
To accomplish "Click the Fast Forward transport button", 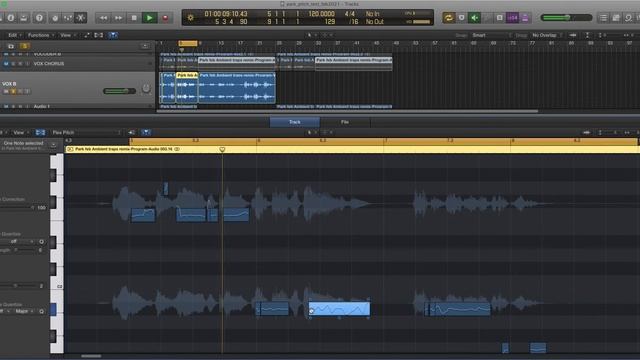I will [118, 18].
